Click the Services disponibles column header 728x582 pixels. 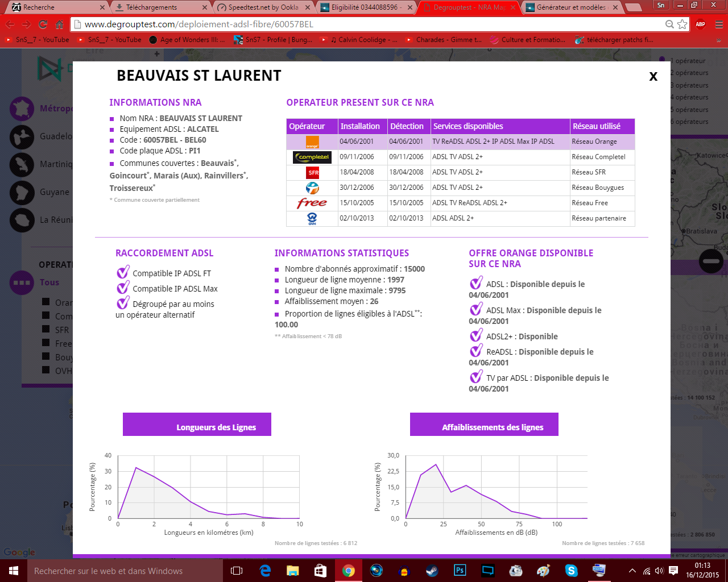click(x=500, y=126)
